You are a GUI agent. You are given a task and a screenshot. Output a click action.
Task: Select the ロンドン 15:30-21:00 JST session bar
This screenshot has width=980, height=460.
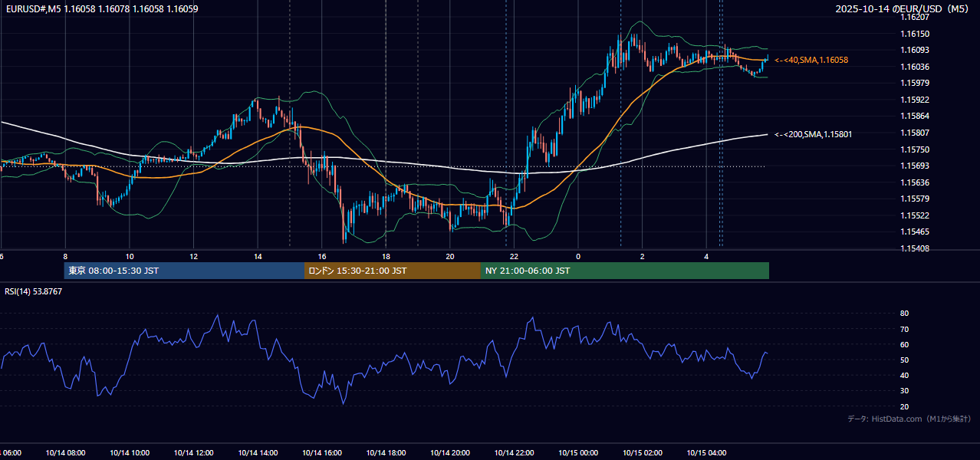tap(393, 271)
